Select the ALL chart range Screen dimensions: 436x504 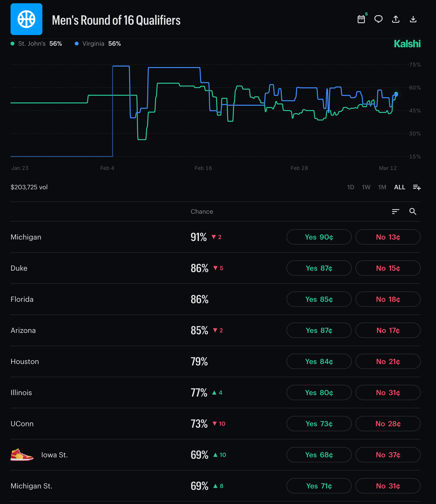coord(400,187)
